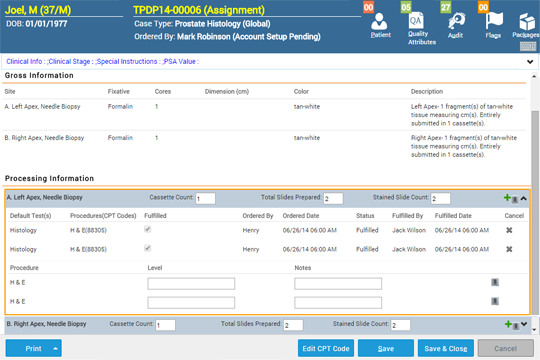This screenshot has height=360, width=540.
Task: Cancel the first Histology H & E test
Action: tap(509, 230)
